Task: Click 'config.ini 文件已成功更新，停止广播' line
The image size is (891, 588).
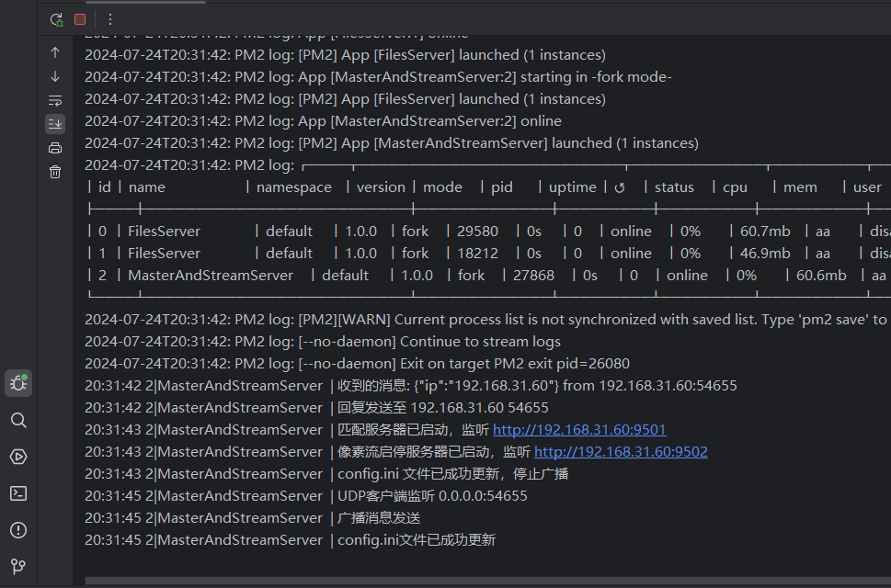Action: point(326,474)
